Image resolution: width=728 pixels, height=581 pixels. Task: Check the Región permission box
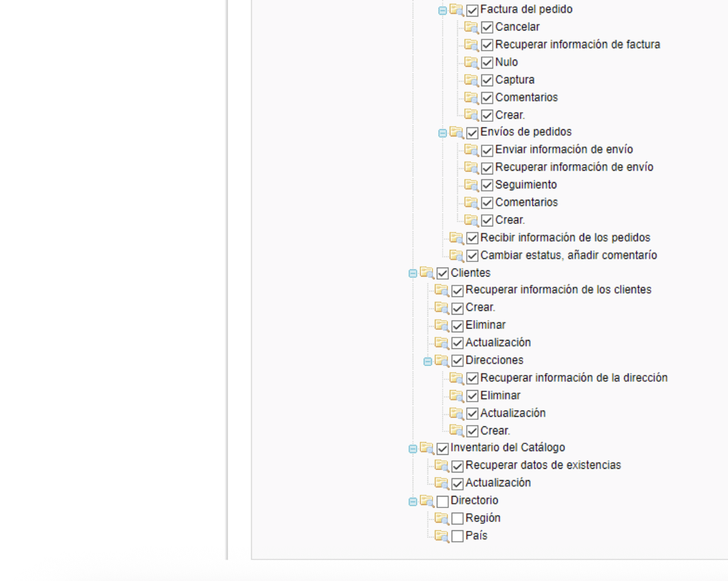pos(457,519)
